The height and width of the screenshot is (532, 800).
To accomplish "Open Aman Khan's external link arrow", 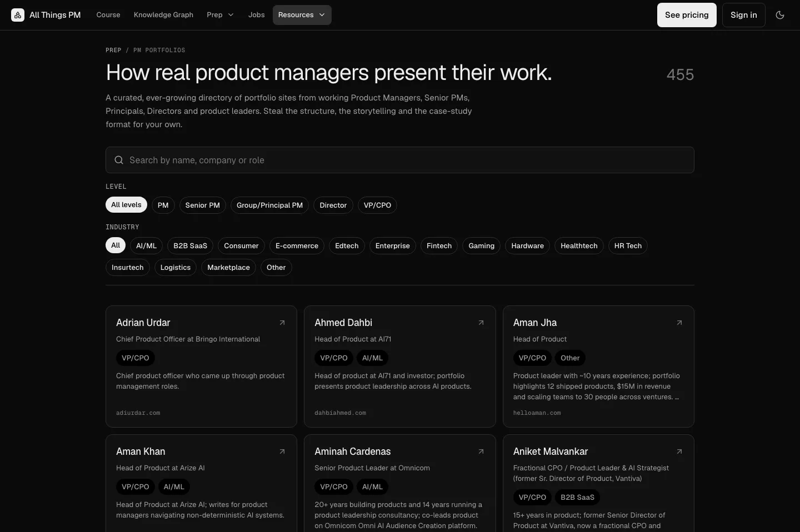I will click(x=282, y=451).
